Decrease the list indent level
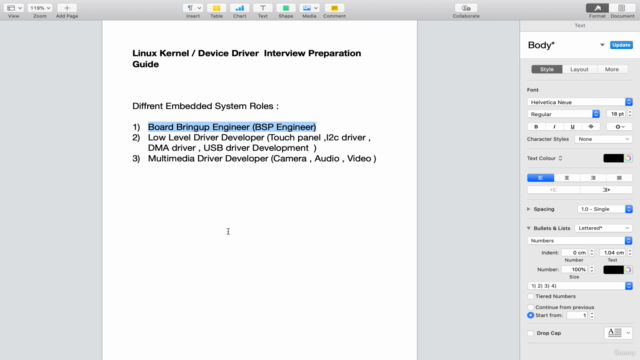 pos(553,190)
